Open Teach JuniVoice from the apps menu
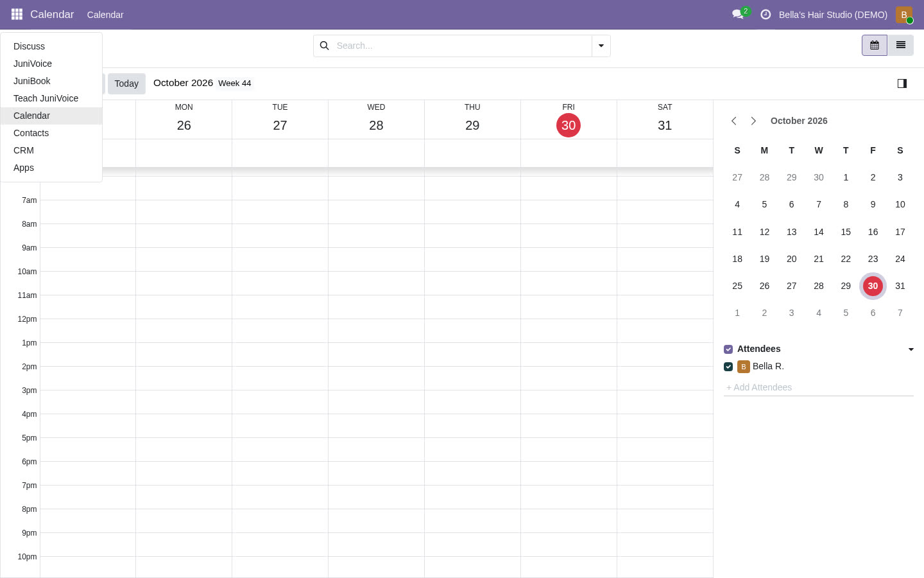The height and width of the screenshot is (578, 924). (x=51, y=98)
